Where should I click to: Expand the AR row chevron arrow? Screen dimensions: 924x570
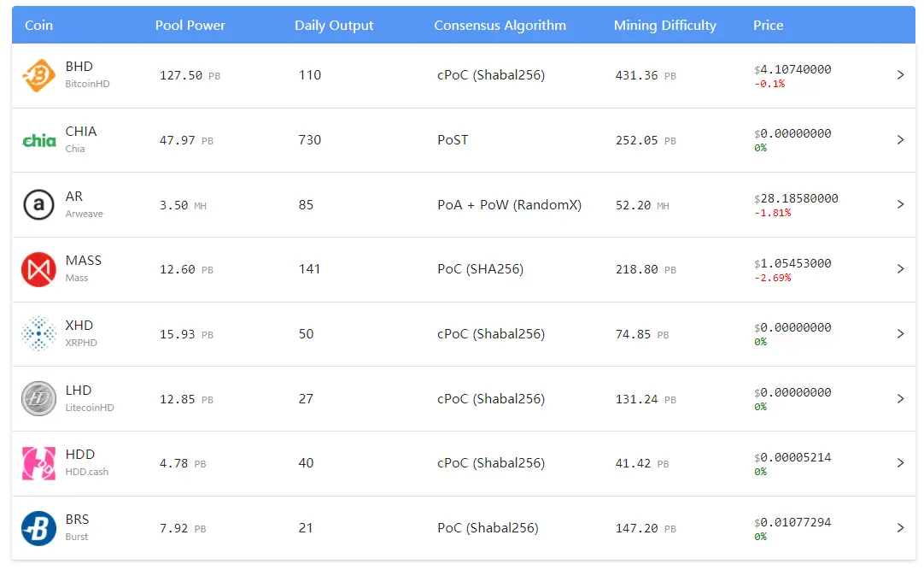(x=900, y=204)
